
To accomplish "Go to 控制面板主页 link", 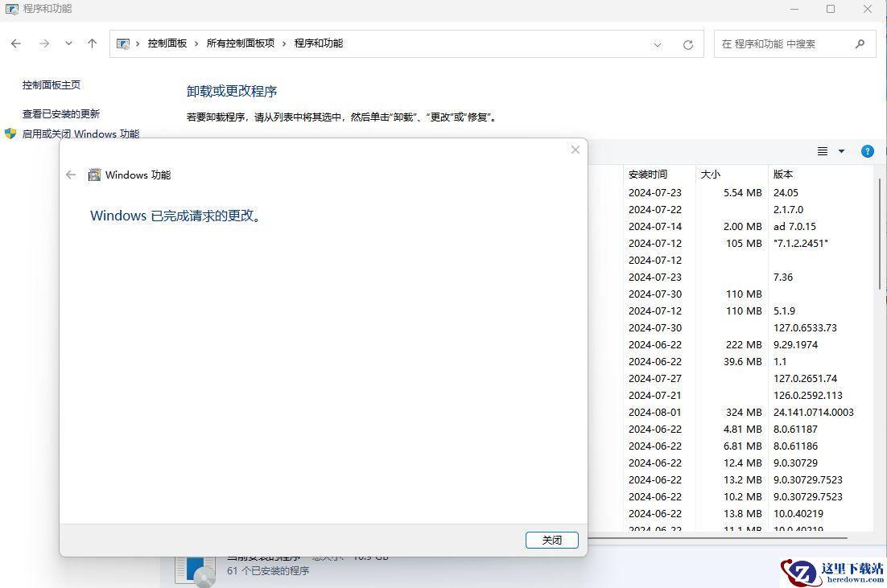I will click(52, 85).
